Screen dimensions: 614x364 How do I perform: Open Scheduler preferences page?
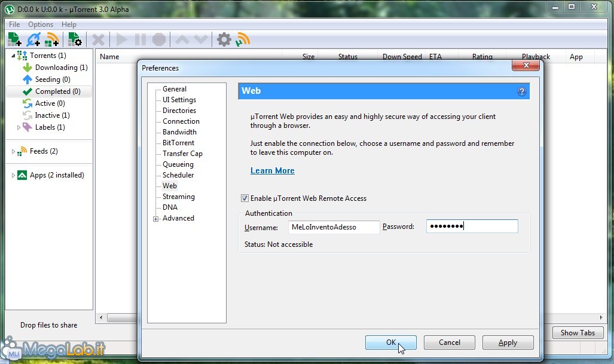178,175
